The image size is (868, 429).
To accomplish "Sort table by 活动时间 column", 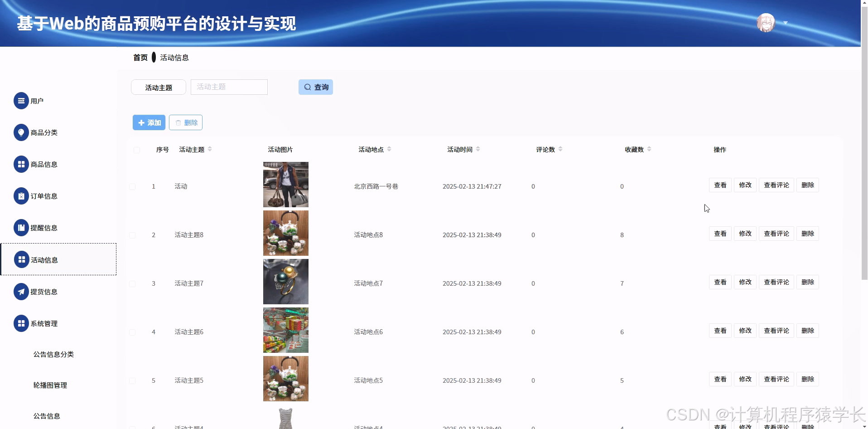I will click(478, 149).
